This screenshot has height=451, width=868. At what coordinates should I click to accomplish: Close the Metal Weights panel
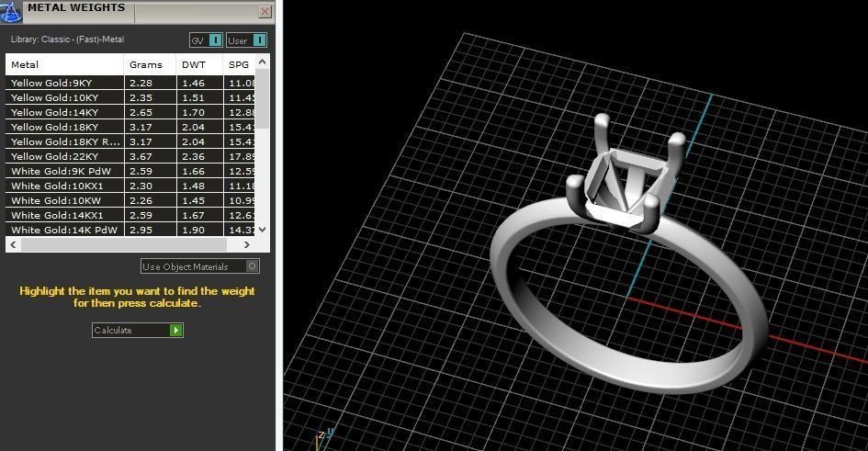pyautogui.click(x=265, y=12)
